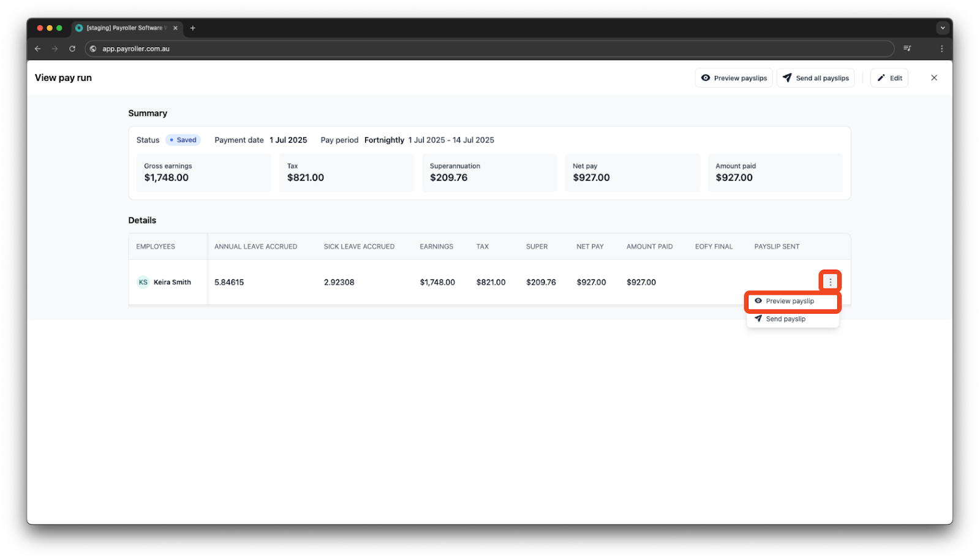Screen dimensions: 980x560
Task: Click Keira Smith's earnings $1,748.00 cell
Action: tap(437, 282)
